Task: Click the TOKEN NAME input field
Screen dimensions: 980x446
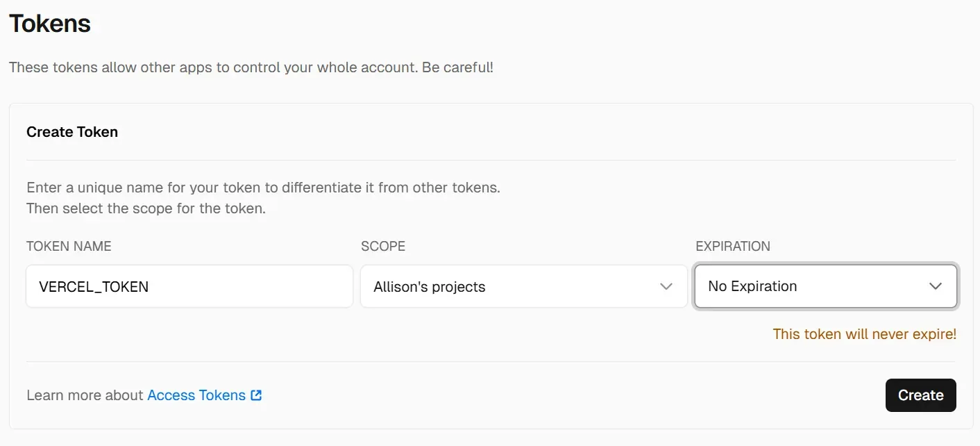Action: [x=189, y=286]
